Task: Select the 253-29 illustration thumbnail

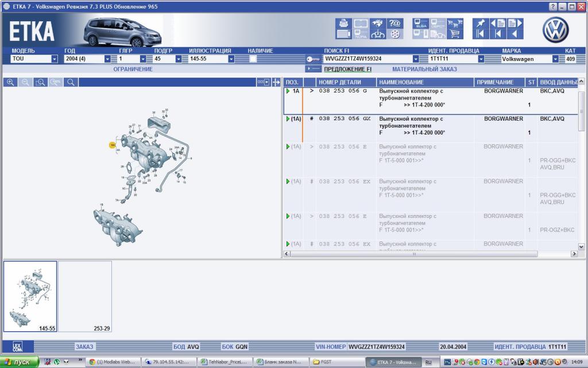Action: (x=85, y=297)
